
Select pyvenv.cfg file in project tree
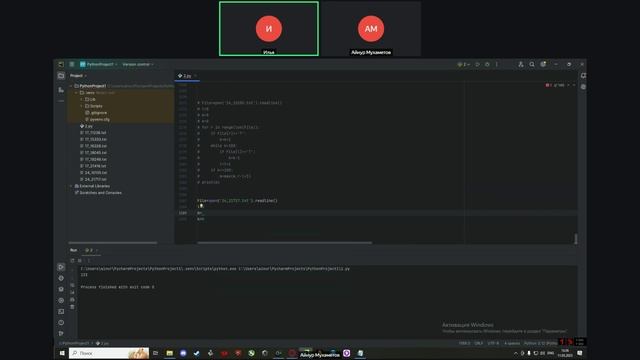[x=98, y=119]
